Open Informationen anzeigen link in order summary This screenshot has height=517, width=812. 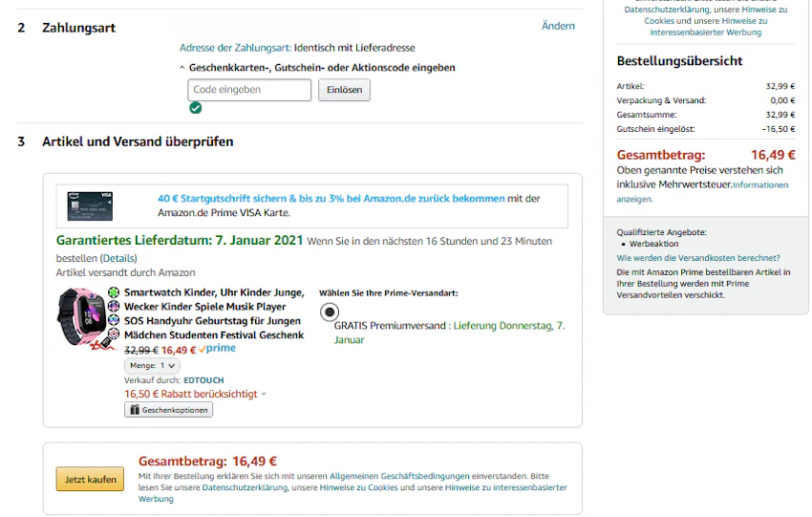pyautogui.click(x=702, y=192)
